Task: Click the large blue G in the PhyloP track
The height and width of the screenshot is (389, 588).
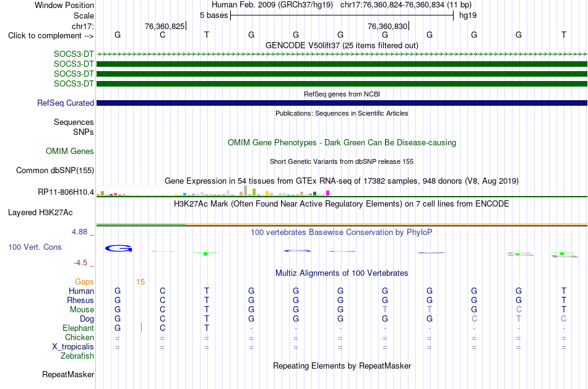Action: (118, 249)
